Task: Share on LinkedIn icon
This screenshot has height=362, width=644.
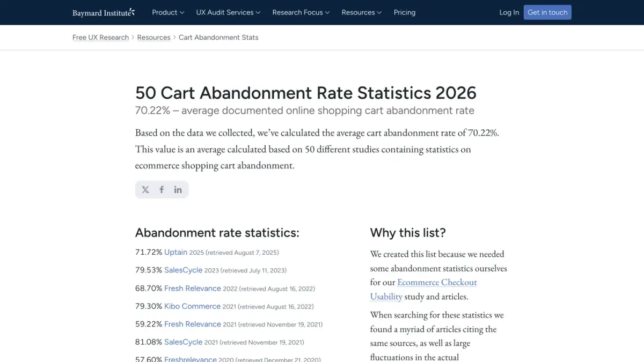Action: click(x=178, y=190)
